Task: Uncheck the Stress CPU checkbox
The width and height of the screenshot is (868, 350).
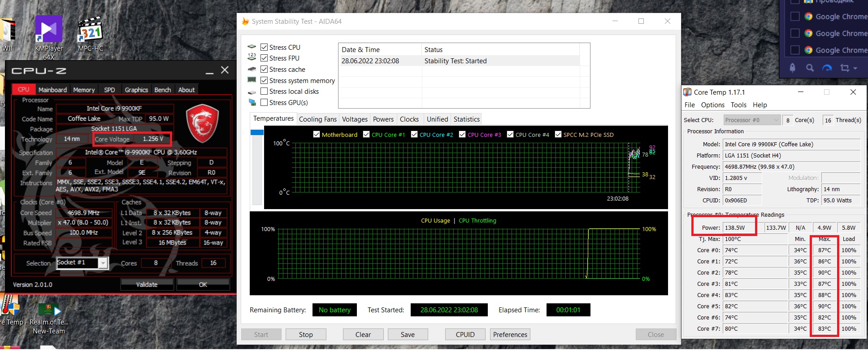Action: click(264, 47)
